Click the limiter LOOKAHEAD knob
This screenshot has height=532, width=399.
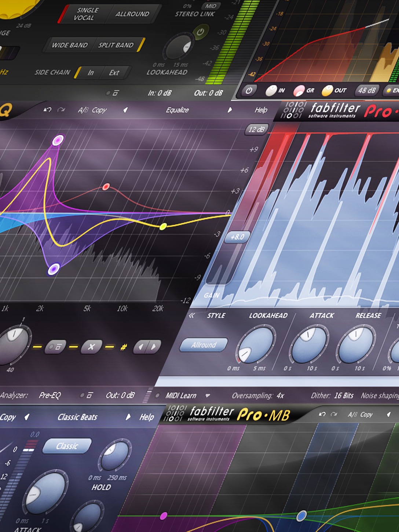(256, 344)
